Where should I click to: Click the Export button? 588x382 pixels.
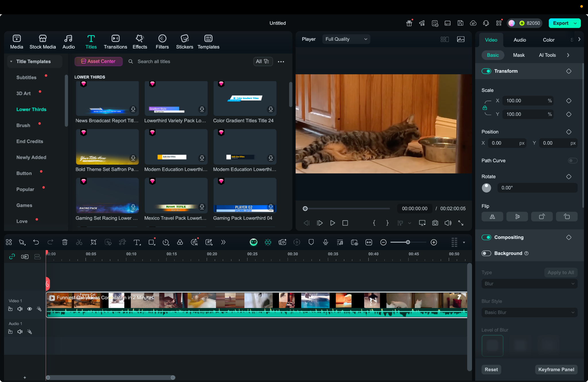[560, 23]
